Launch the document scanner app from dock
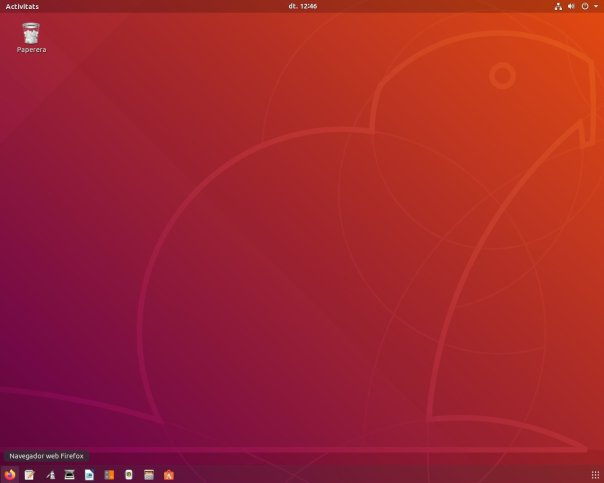604x483 pixels. [69, 475]
